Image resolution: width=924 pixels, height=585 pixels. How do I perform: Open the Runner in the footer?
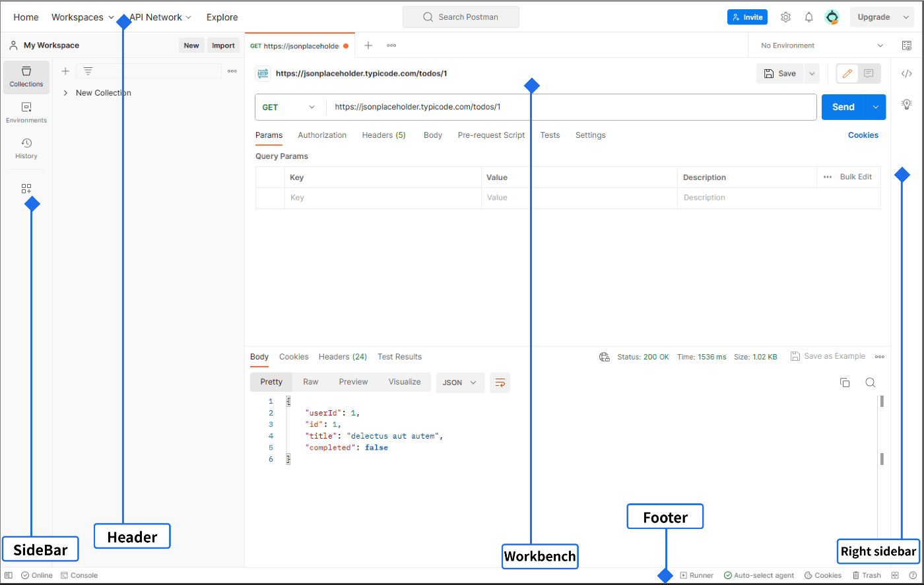click(697, 575)
